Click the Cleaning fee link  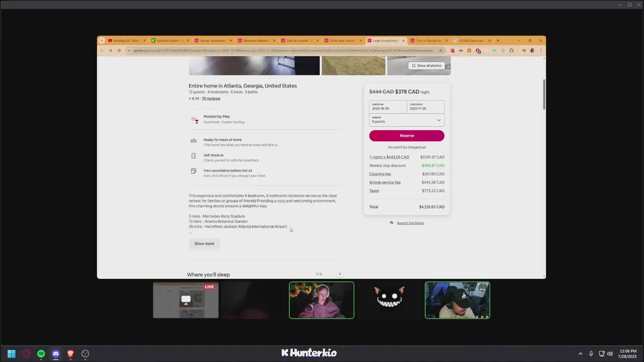click(x=380, y=174)
